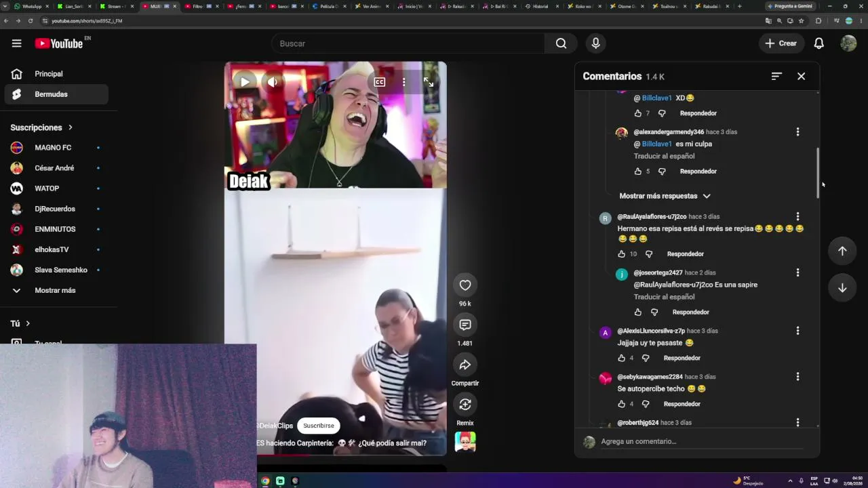The image size is (868, 488).
Task: Open comments using the 1.481 comment icon
Action: click(465, 325)
